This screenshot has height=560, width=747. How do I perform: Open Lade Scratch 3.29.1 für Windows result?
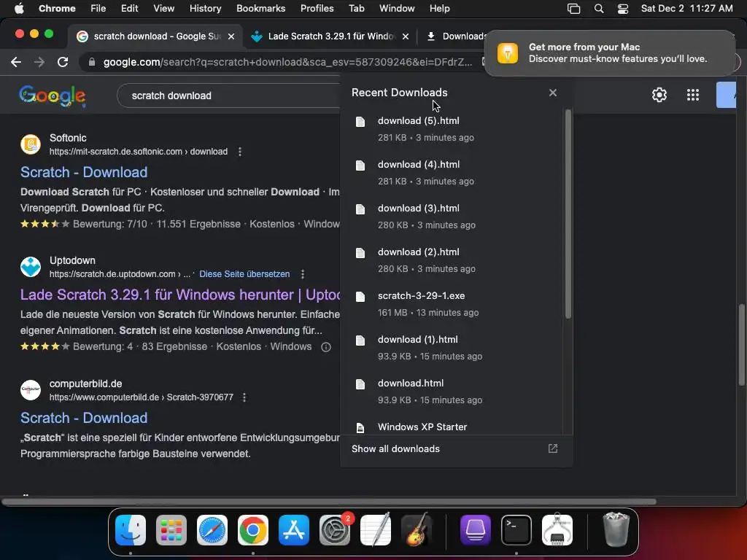click(x=180, y=295)
